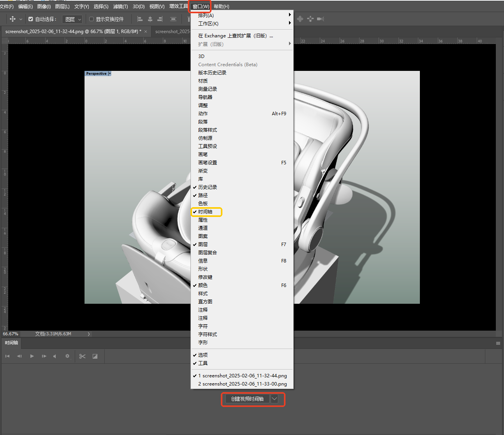Click the 3D video camera icon
The height and width of the screenshot is (435, 504).
click(x=320, y=19)
